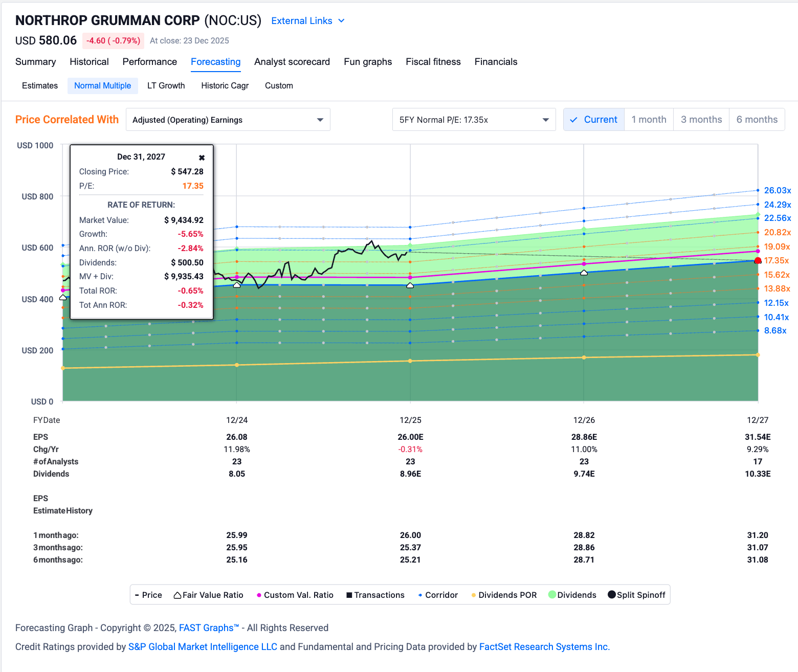Click the checkmark icon next to Current

574,119
